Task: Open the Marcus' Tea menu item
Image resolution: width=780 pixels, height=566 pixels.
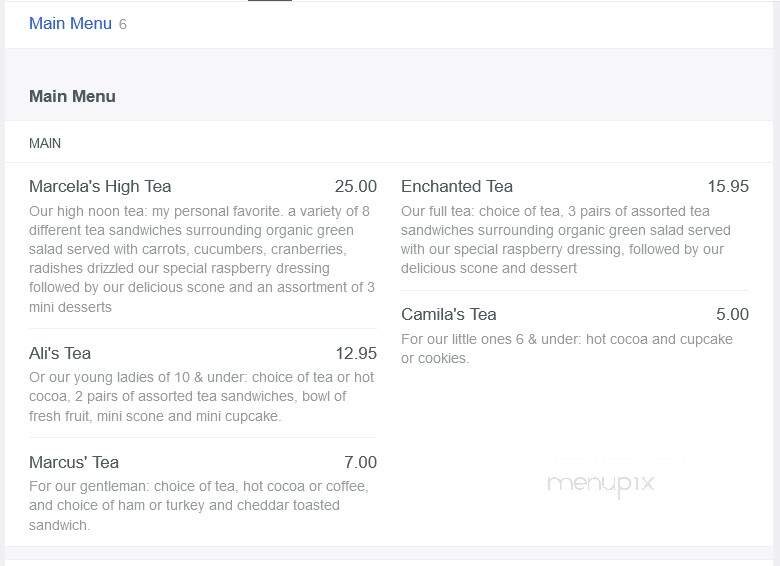Action: [x=74, y=462]
